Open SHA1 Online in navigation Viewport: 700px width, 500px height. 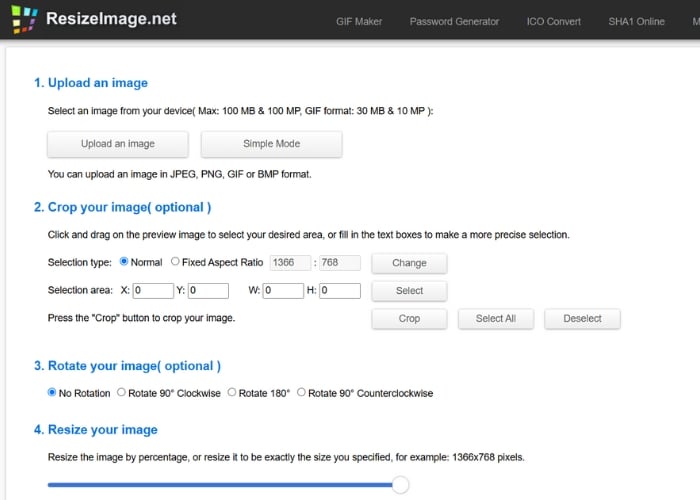point(636,21)
